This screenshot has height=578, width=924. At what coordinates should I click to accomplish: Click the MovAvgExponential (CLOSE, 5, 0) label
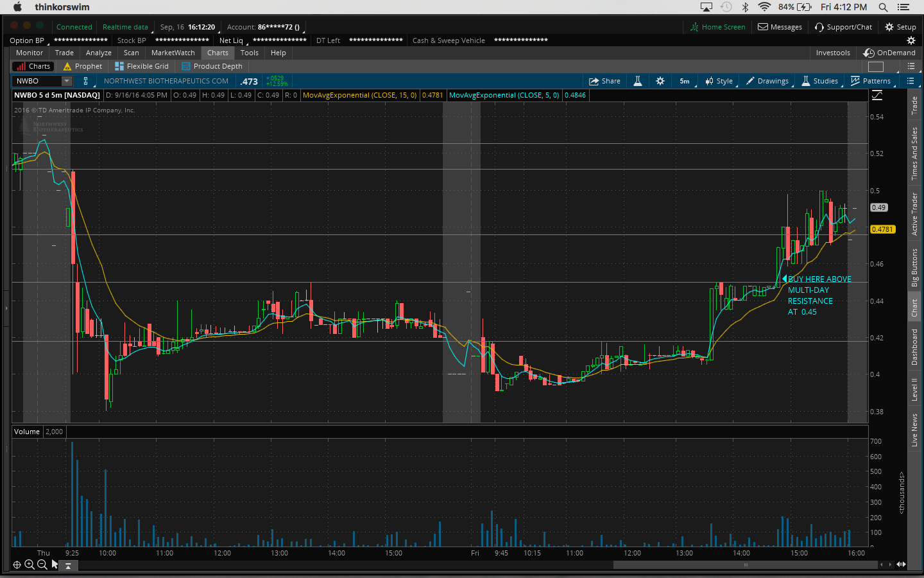pos(504,95)
